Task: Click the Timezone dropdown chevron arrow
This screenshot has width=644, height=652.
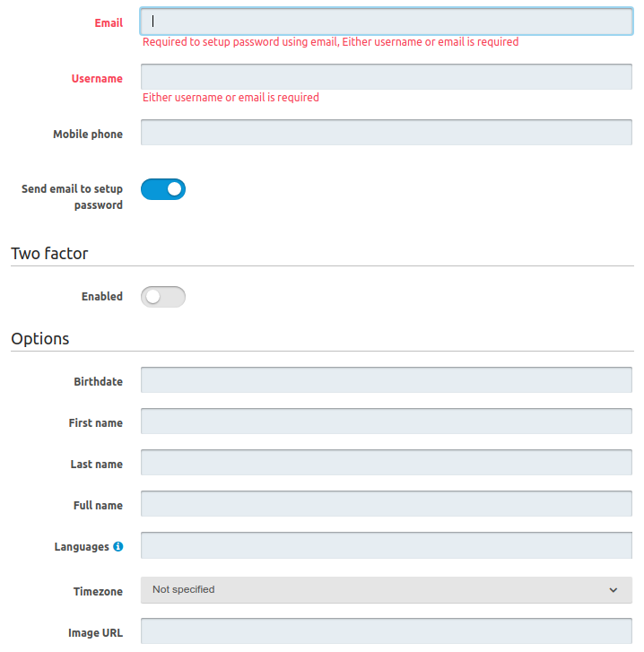Action: coord(614,590)
